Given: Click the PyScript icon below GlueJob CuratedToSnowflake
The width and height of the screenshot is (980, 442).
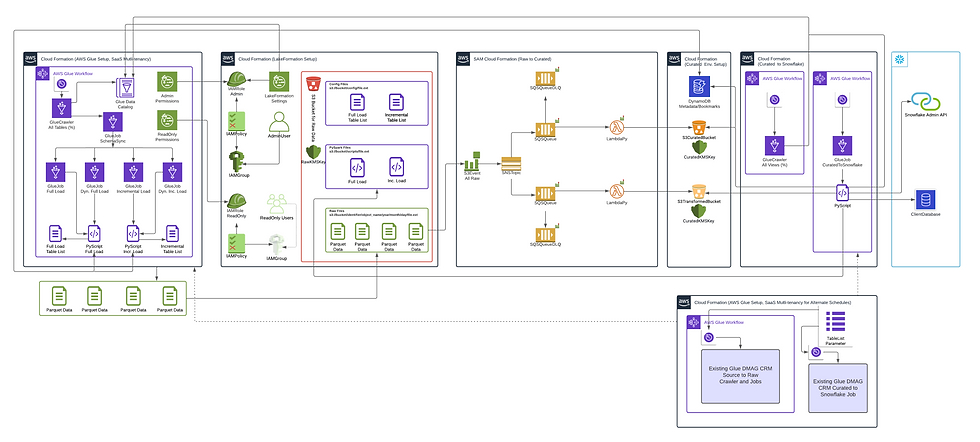Looking at the screenshot, I should coord(842,191).
